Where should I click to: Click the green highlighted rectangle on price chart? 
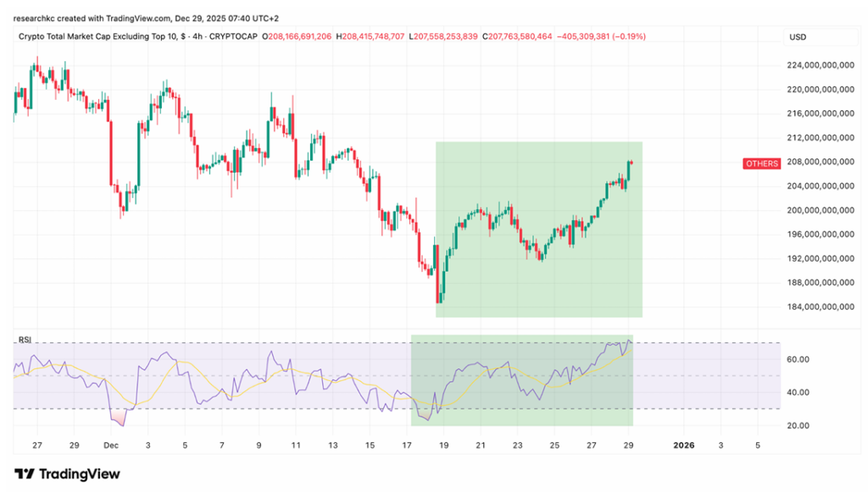[539, 229]
